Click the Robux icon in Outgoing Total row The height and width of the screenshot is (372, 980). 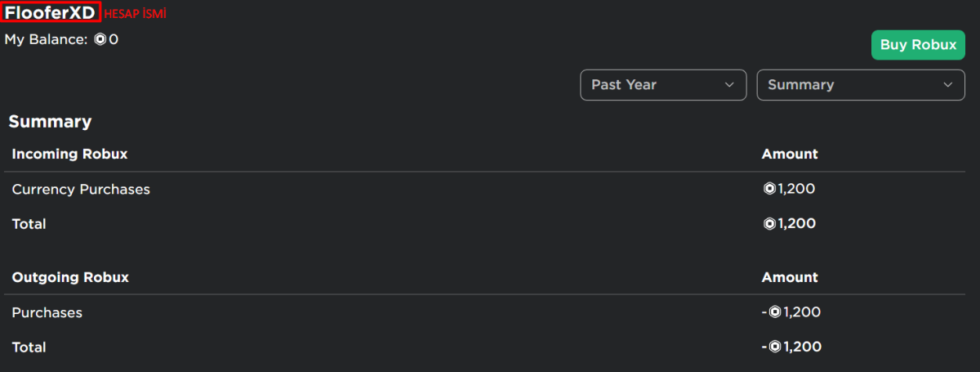tap(774, 347)
